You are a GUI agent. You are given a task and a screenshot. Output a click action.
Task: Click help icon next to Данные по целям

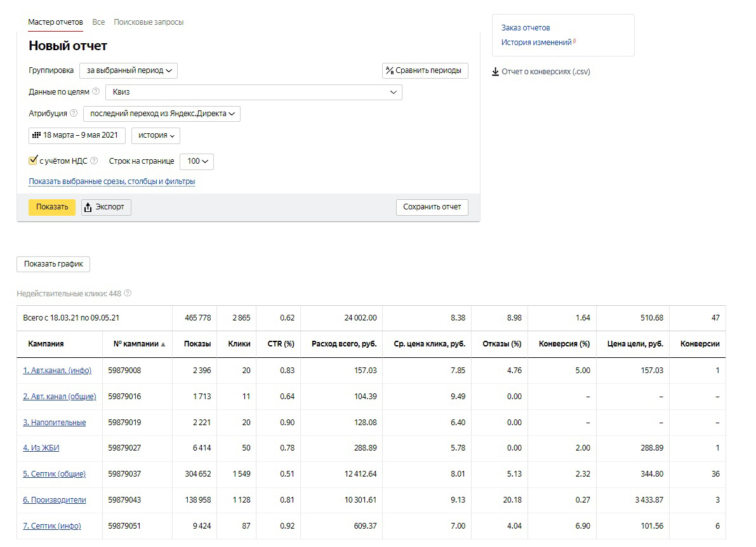pyautogui.click(x=96, y=91)
